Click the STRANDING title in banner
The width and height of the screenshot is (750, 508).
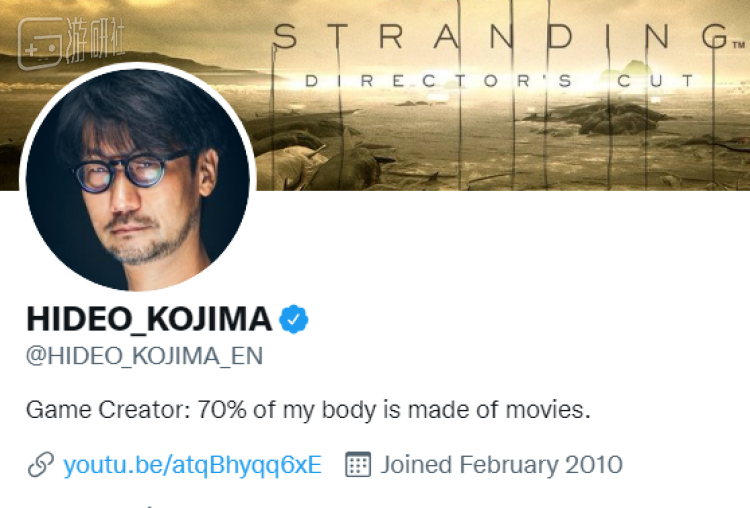point(500,37)
